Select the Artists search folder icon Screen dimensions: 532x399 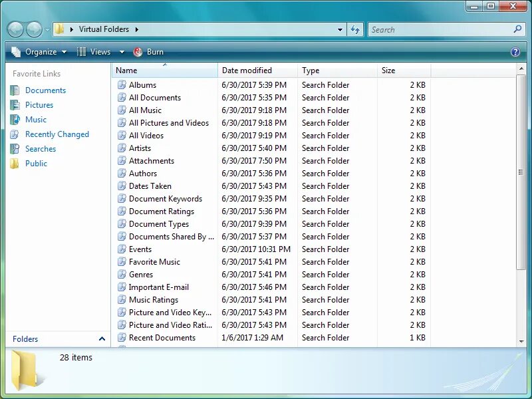tap(122, 148)
